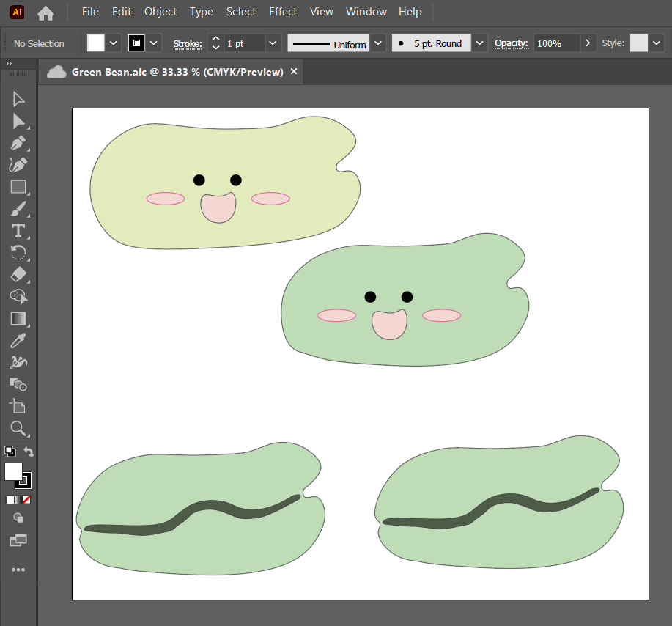The image size is (672, 626).
Task: Select the Blend tool
Action: coord(18,385)
